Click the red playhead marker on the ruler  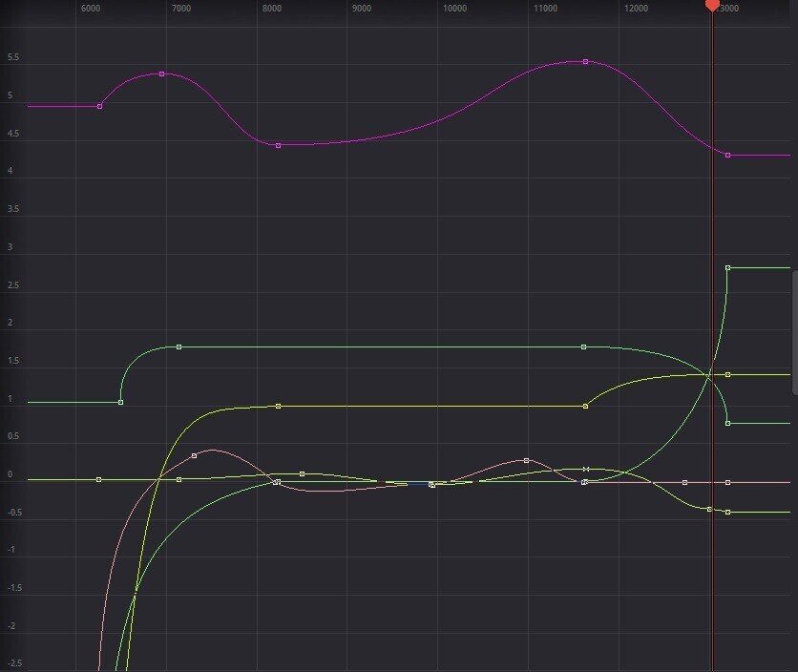[712, 5]
